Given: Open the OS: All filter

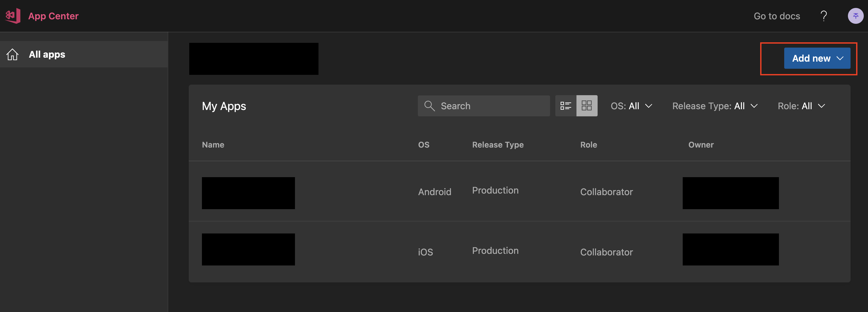Looking at the screenshot, I should tap(631, 106).
